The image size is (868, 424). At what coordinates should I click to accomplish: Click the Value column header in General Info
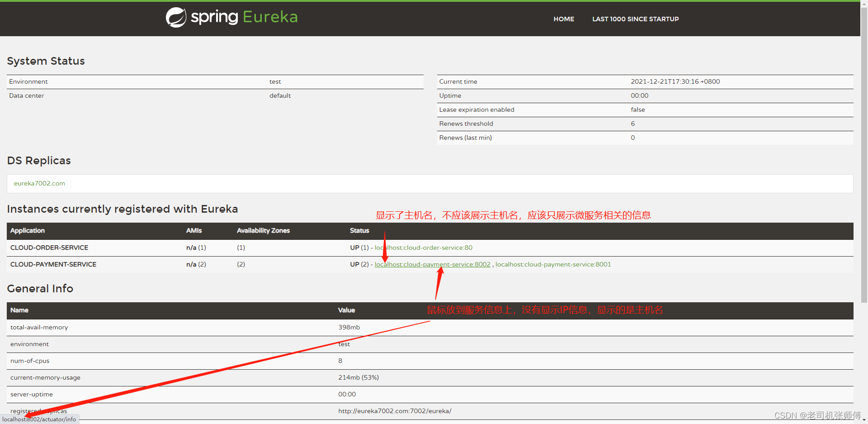pos(346,310)
